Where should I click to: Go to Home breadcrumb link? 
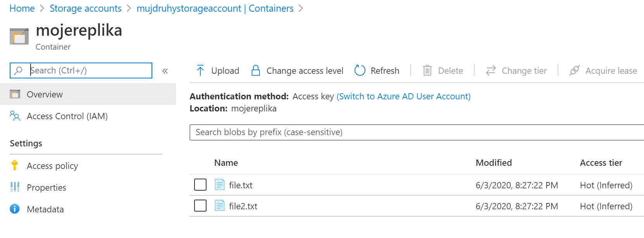pos(22,9)
